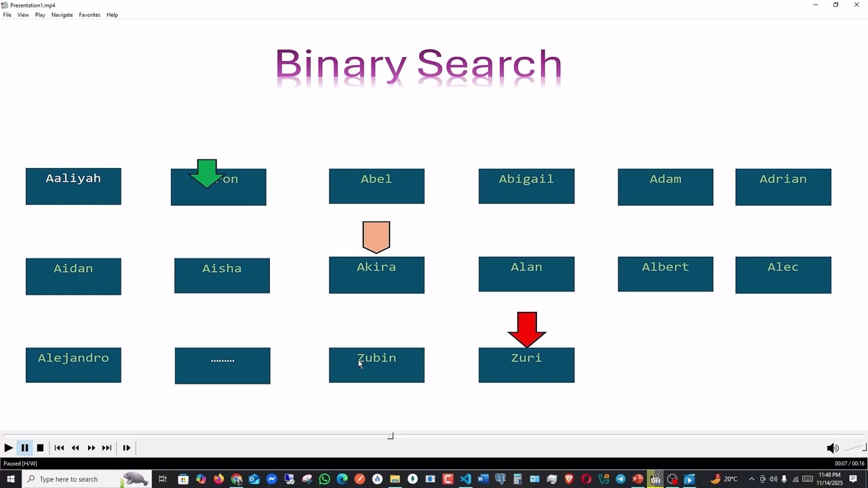Click the system tray microphone icon

784,479
